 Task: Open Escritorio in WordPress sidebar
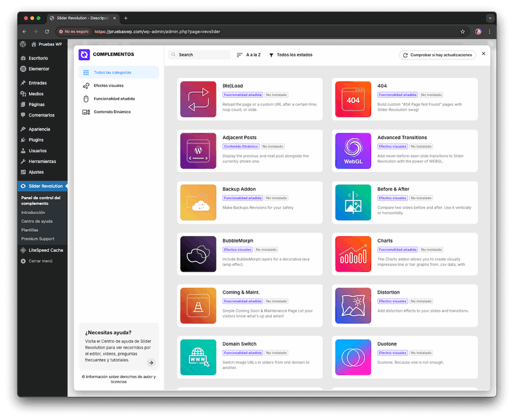click(x=43, y=58)
